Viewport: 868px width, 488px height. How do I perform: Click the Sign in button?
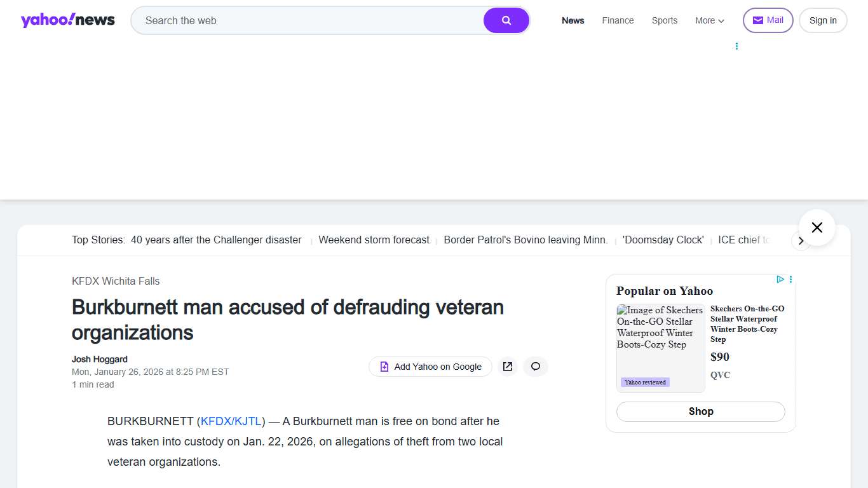(x=822, y=20)
